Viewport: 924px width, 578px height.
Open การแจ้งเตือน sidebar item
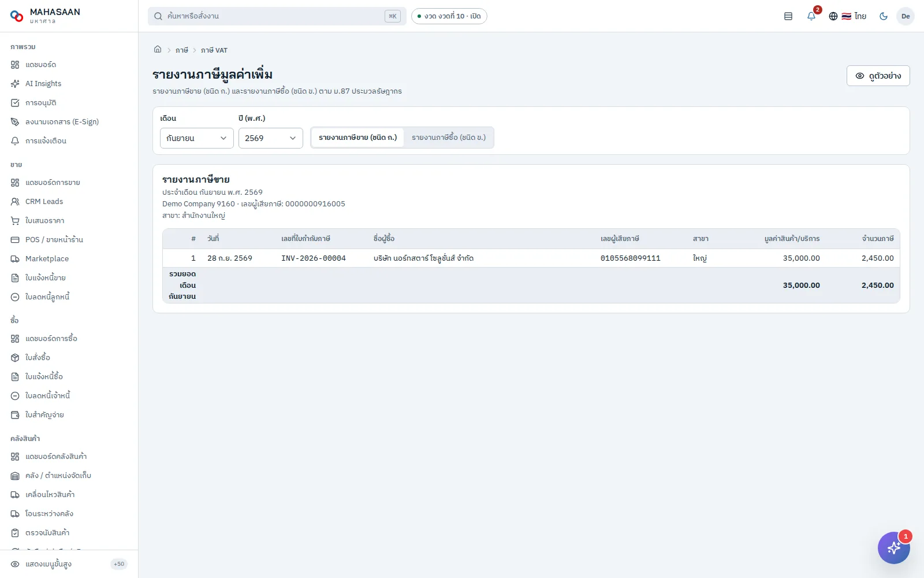pyautogui.click(x=69, y=141)
